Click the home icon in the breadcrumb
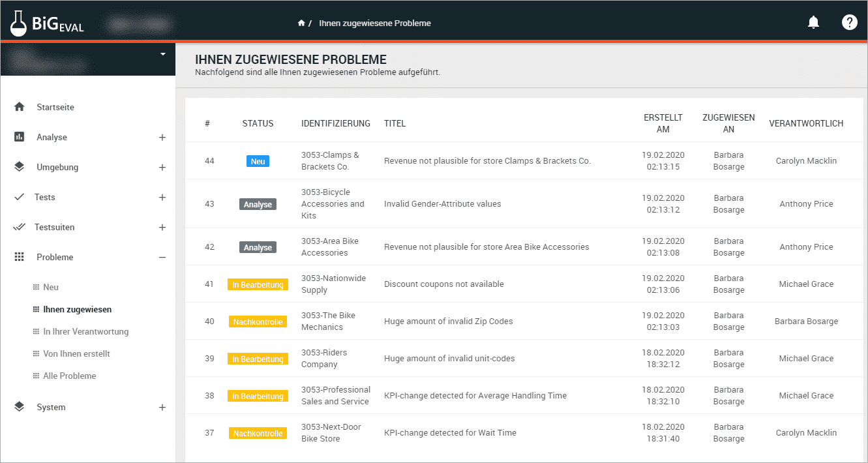This screenshot has height=463, width=868. coord(301,22)
